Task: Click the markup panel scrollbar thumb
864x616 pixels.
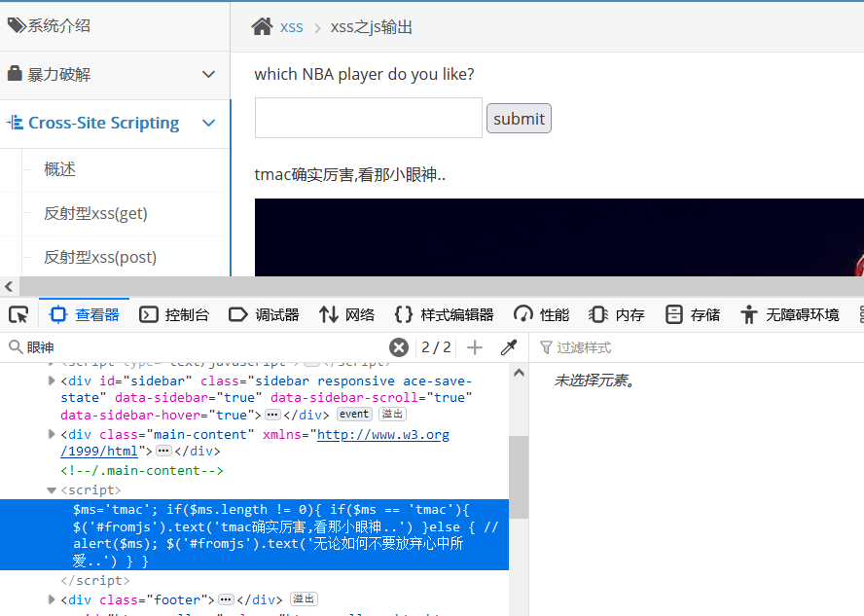Action: click(x=519, y=477)
